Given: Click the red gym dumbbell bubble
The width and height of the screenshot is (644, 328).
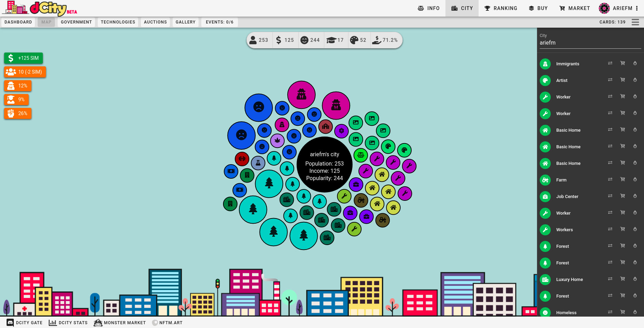Looking at the screenshot, I should pyautogui.click(x=242, y=159).
